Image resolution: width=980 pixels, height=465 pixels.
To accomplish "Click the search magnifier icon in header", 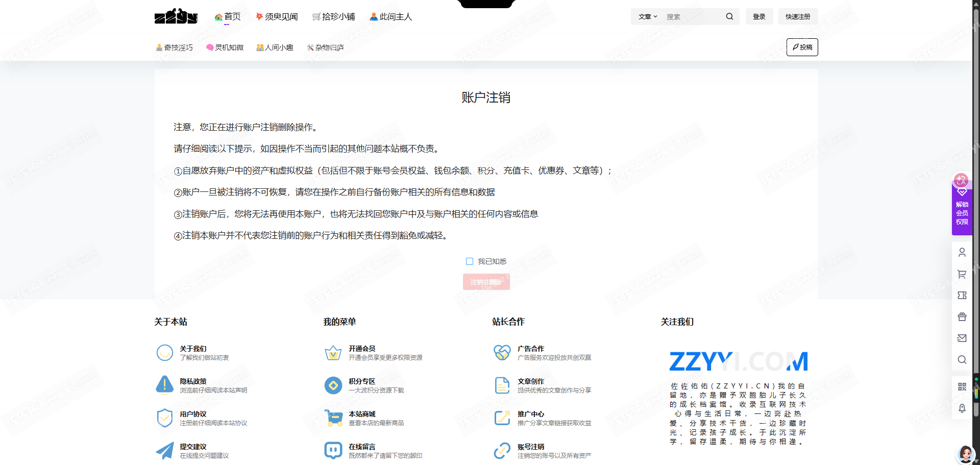I will point(729,16).
